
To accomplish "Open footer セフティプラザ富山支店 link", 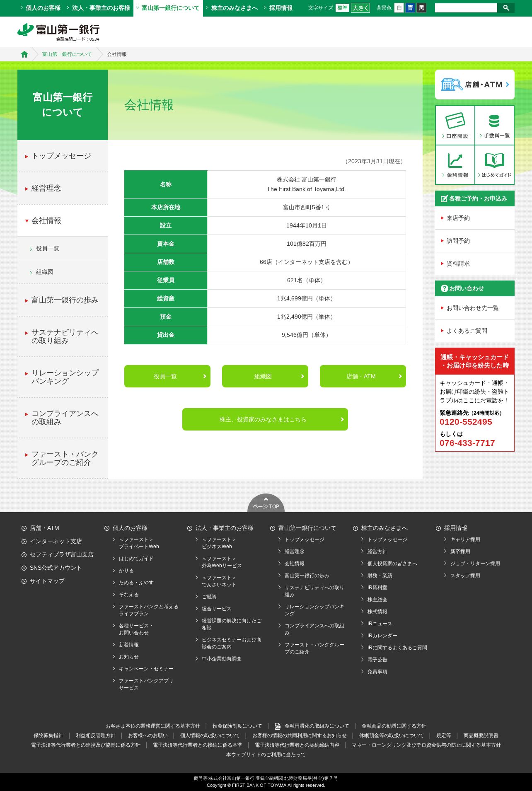I will (x=62, y=555).
